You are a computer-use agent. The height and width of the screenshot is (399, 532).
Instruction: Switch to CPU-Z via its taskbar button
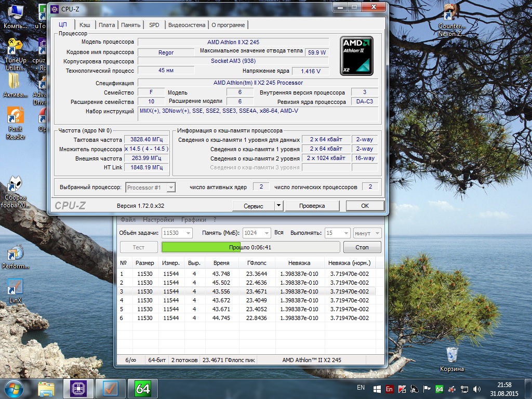pyautogui.click(x=78, y=389)
